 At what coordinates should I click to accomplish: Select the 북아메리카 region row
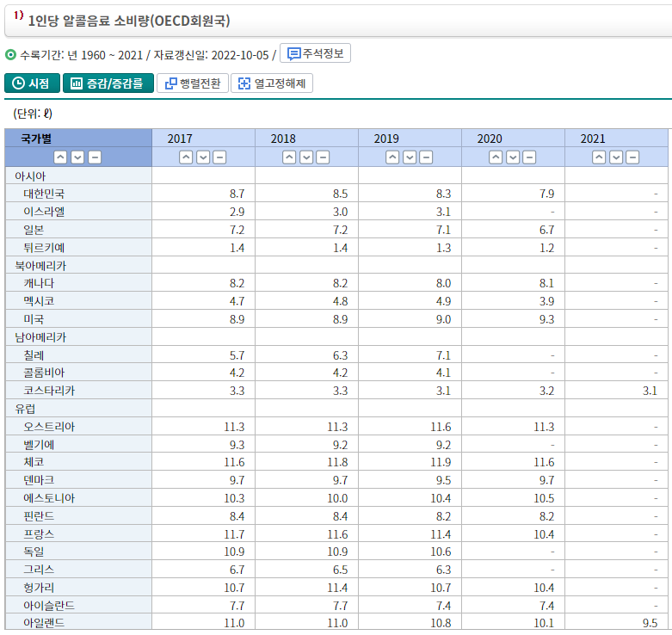coord(40,266)
